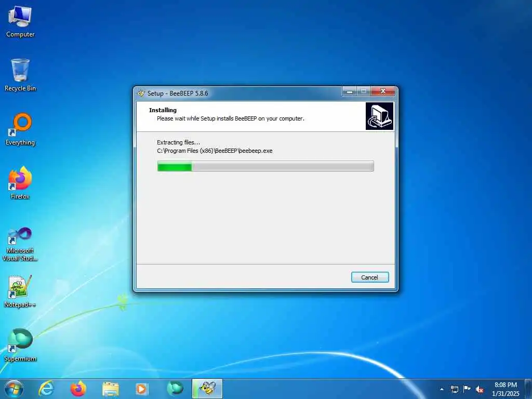The width and height of the screenshot is (532, 399).
Task: Click the installation progress bar
Action: (x=265, y=166)
